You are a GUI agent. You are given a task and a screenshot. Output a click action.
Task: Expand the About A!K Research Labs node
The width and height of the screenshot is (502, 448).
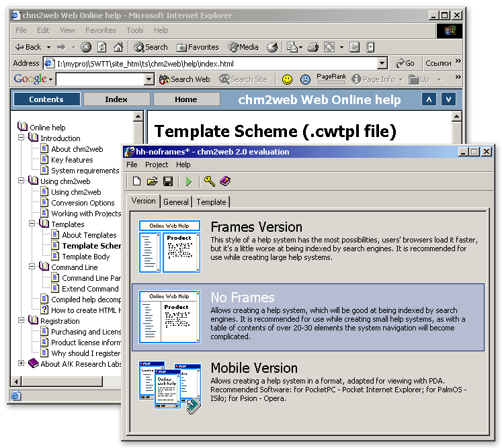21,363
